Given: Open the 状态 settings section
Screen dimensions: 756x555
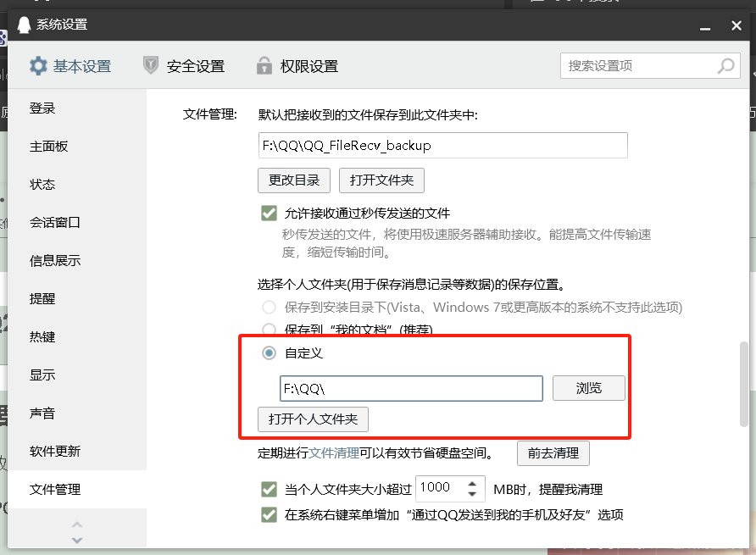Looking at the screenshot, I should (77, 184).
